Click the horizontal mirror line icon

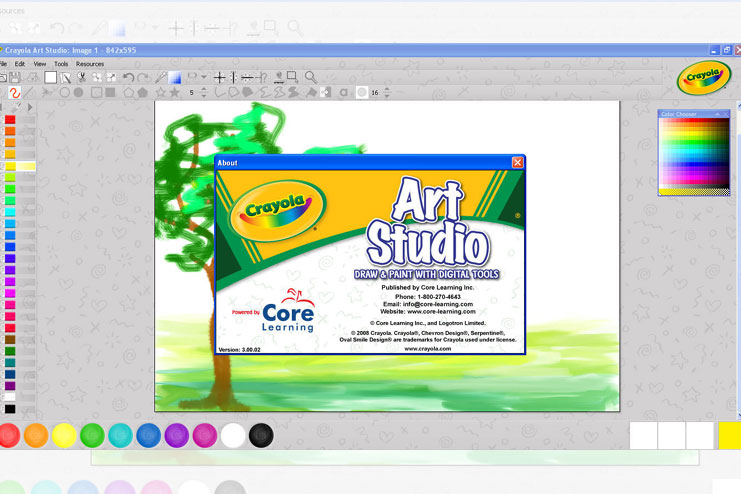click(x=247, y=78)
